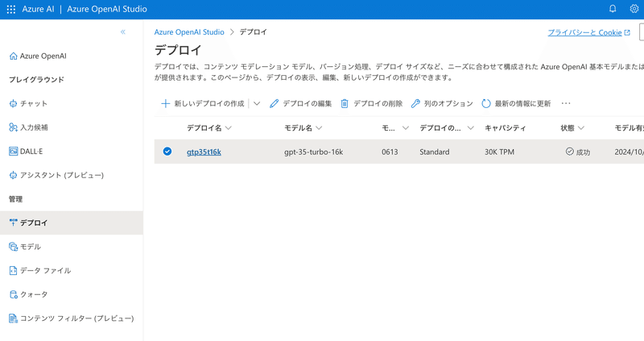Click the DALL·E sidebar icon
Viewport: 644px width, 341px height.
pos(13,152)
